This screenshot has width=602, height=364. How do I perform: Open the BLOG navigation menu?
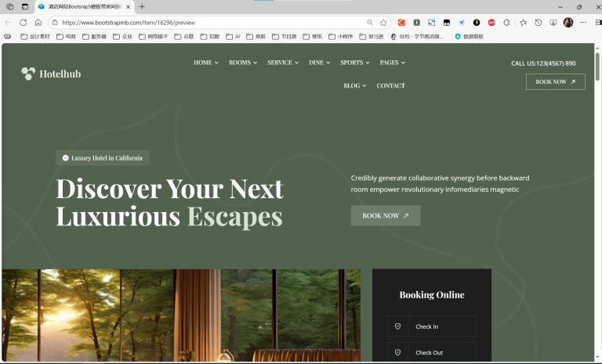click(355, 85)
